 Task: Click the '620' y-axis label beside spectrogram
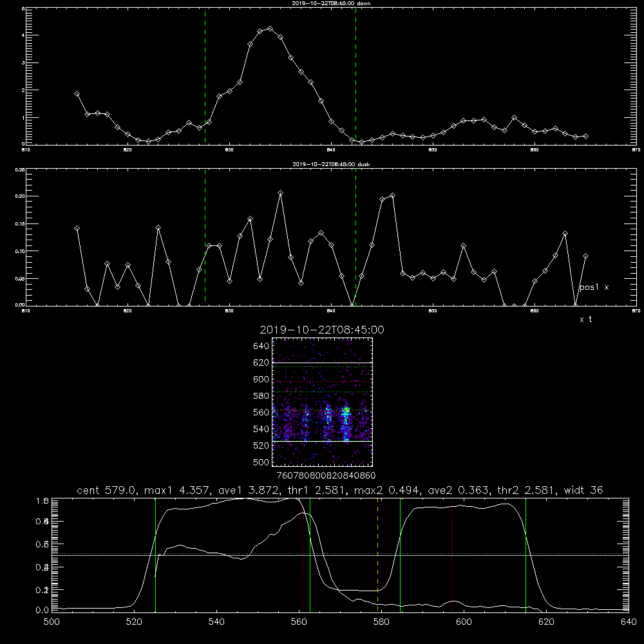(x=261, y=363)
